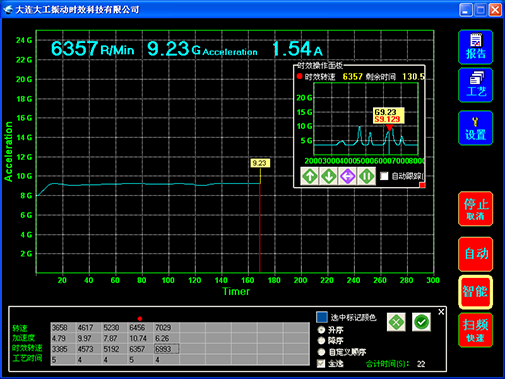Confirm with the green checkmark icon

pyautogui.click(x=421, y=322)
